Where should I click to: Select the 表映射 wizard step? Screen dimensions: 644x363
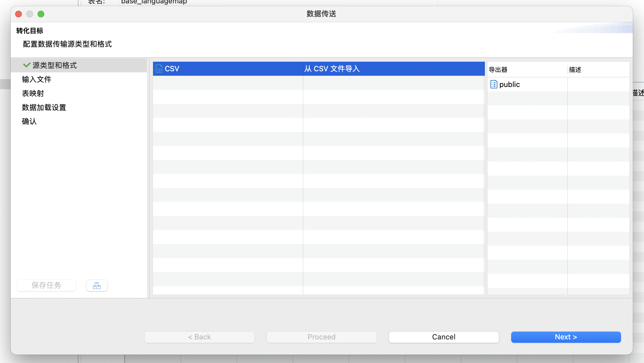click(x=33, y=93)
